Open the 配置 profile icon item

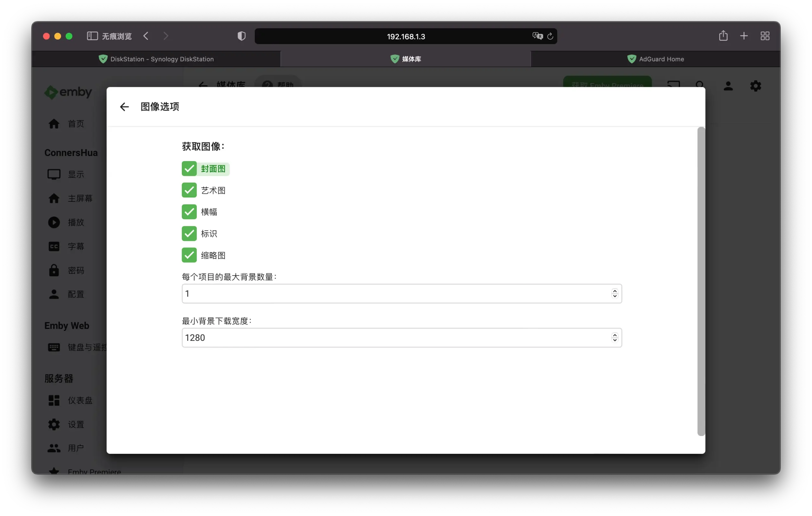(x=54, y=294)
